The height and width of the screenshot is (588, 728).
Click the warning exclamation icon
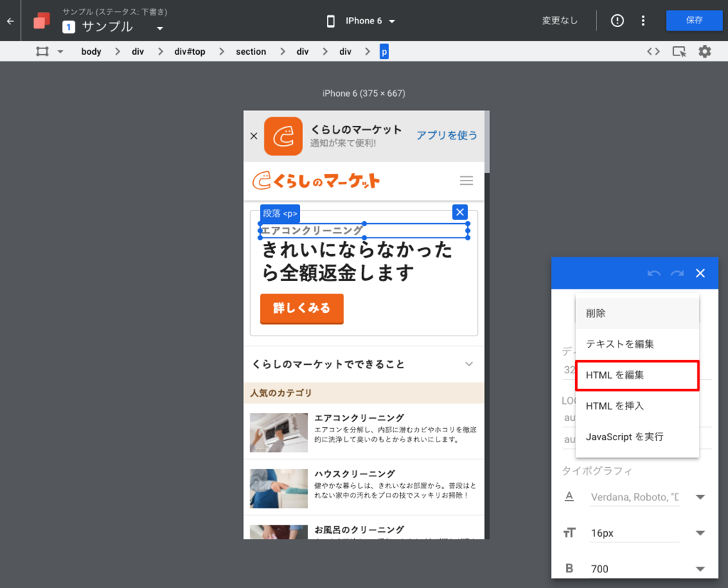tap(616, 21)
